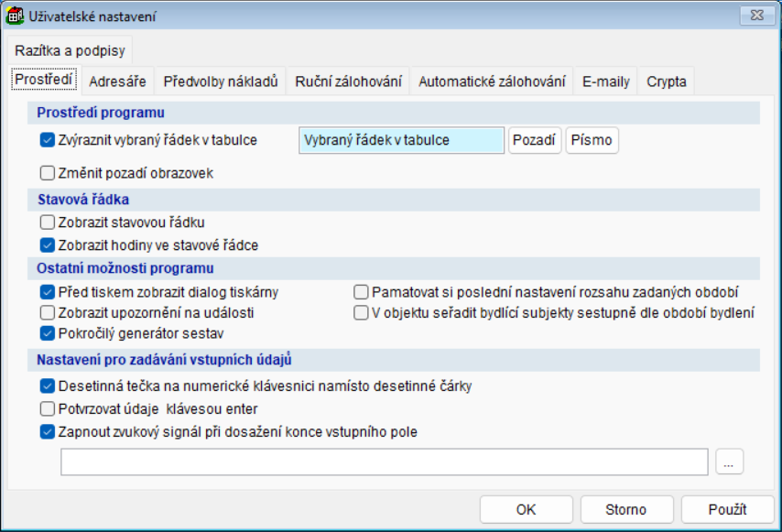Image resolution: width=782 pixels, height=532 pixels.
Task: Click the Písmo font button
Action: pos(592,141)
